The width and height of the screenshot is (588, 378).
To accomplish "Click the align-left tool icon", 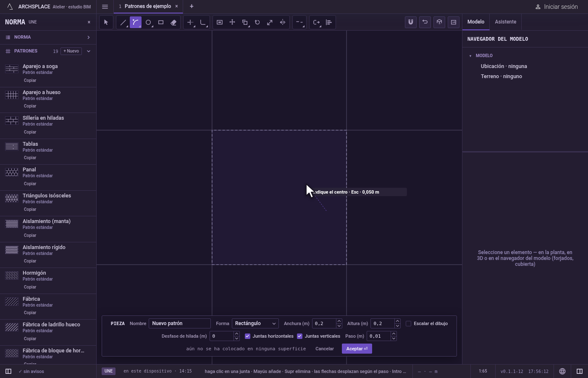I will tap(329, 22).
